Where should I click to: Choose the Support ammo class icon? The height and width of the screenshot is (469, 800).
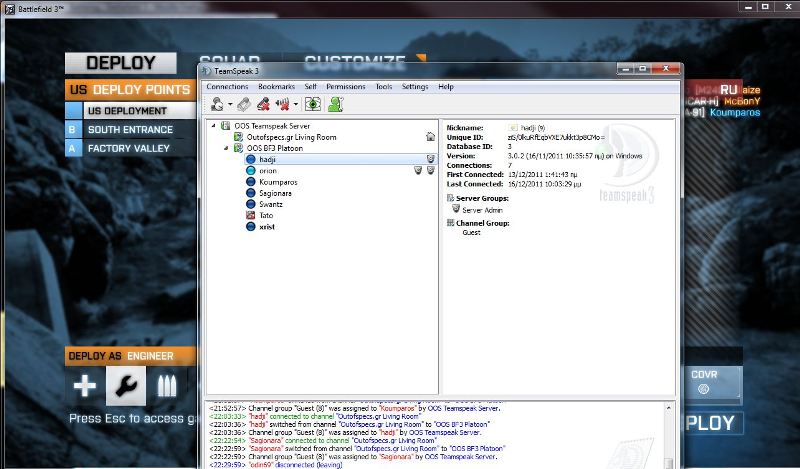(x=167, y=386)
